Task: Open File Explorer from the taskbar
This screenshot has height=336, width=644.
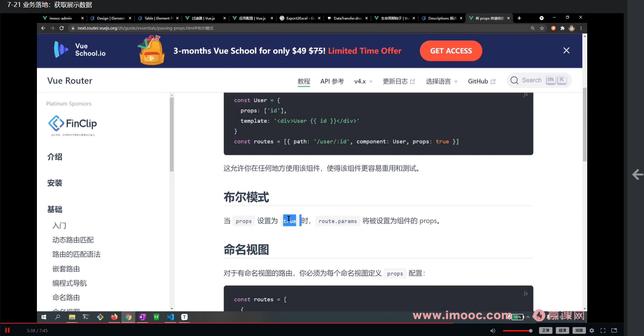Action: (72, 317)
